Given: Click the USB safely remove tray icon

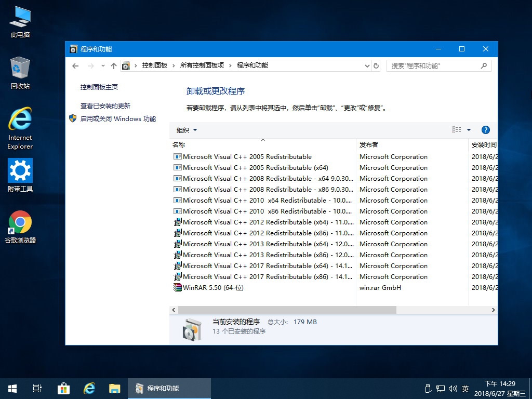Looking at the screenshot, I should click(428, 389).
